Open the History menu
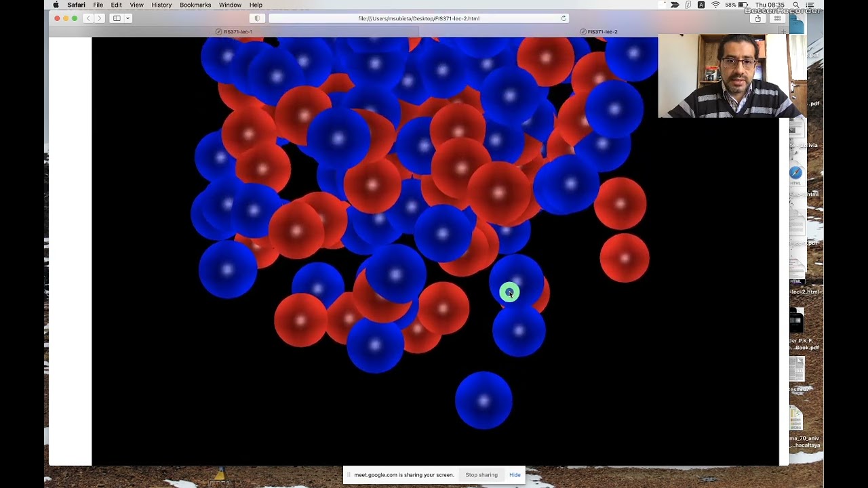The width and height of the screenshot is (868, 488). pyautogui.click(x=161, y=5)
